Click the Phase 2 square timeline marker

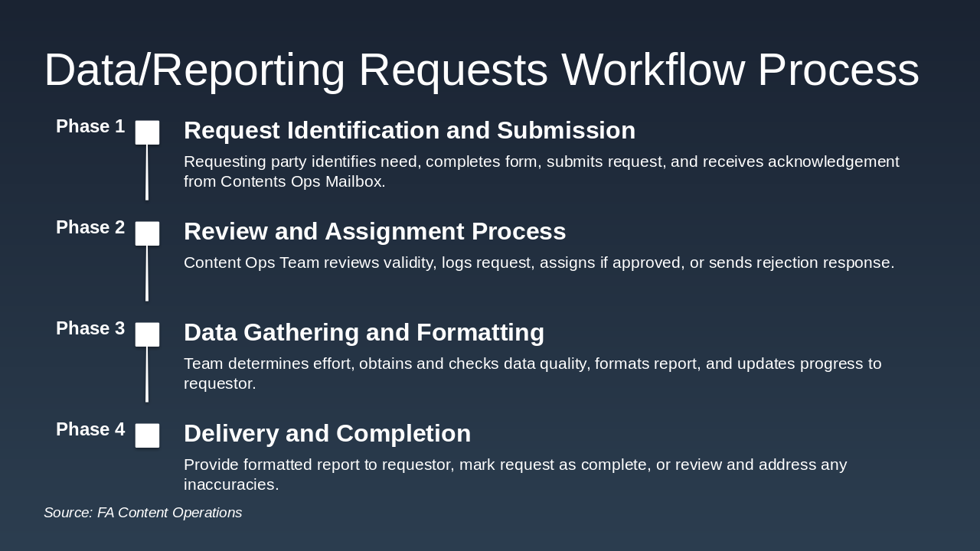point(147,233)
